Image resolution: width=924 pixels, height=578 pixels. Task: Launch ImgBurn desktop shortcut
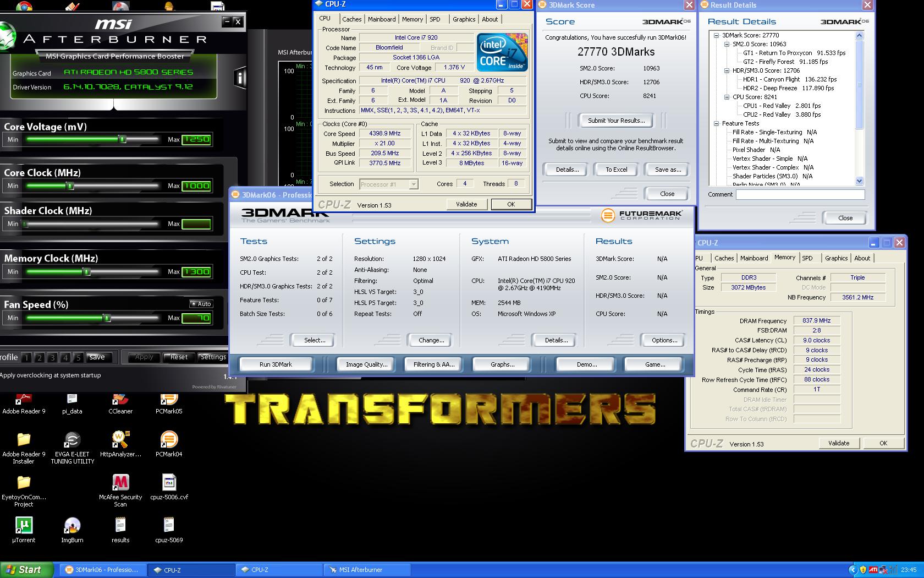click(x=72, y=530)
